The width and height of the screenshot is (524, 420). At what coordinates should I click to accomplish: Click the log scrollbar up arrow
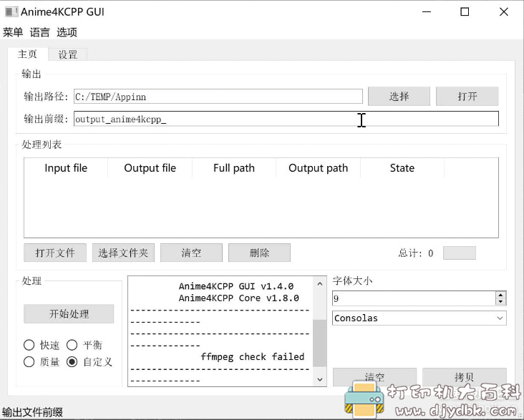pos(320,284)
